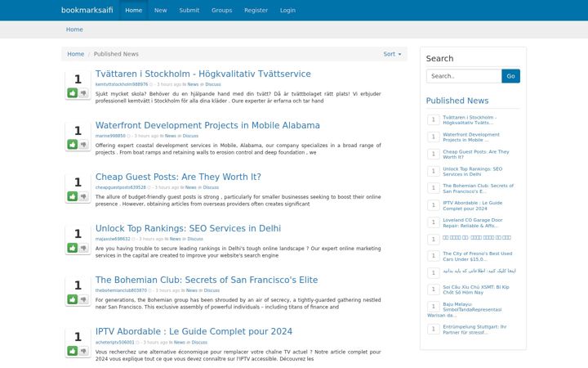Open Tvättaren i Stockholm headline

click(x=203, y=74)
